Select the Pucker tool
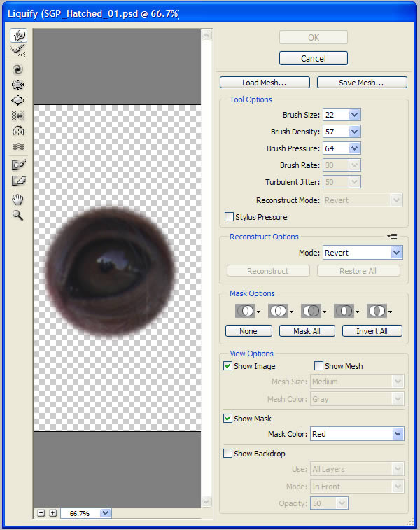Viewport: 420px width, 530px height. coord(18,85)
